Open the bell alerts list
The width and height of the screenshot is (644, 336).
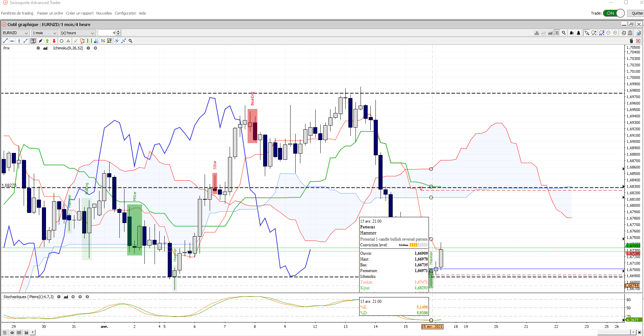click(x=572, y=33)
